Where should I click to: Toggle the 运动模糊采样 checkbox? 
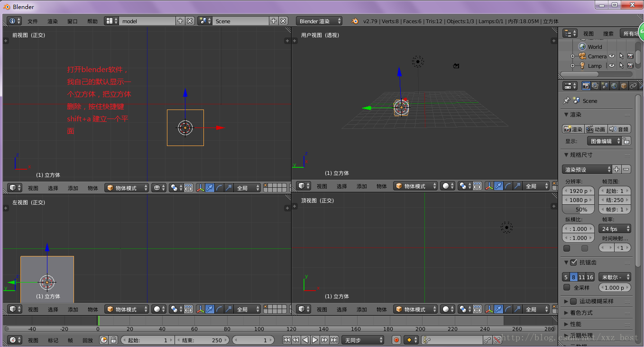pos(573,301)
